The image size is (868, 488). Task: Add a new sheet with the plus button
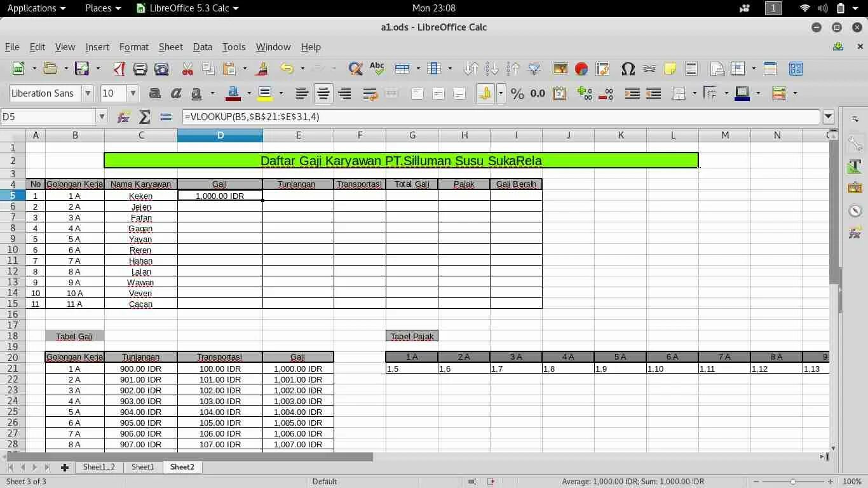click(x=64, y=467)
